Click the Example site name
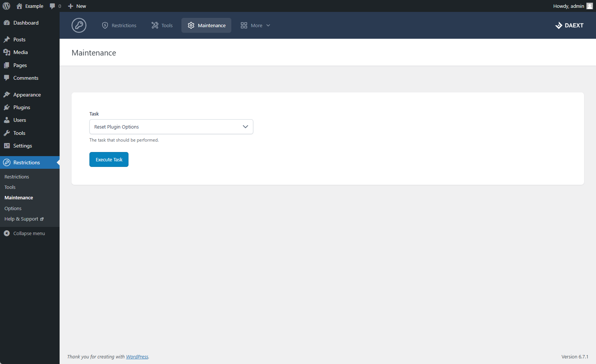This screenshot has height=364, width=596. 34,6
